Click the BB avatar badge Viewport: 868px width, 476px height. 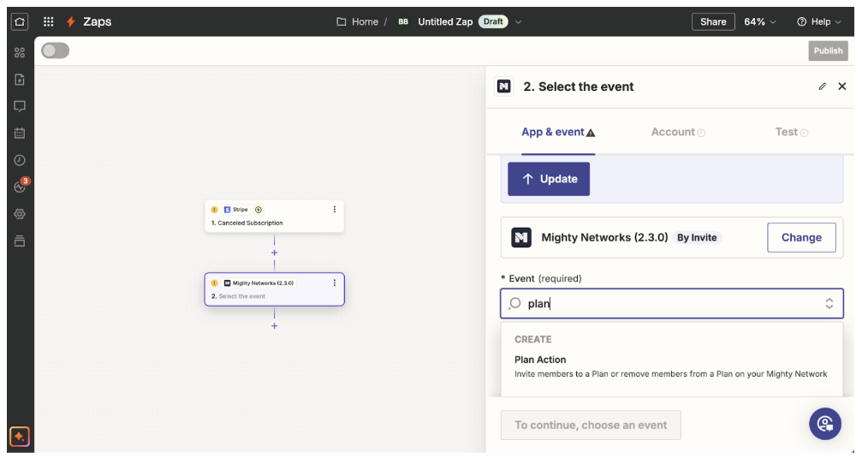(x=403, y=21)
